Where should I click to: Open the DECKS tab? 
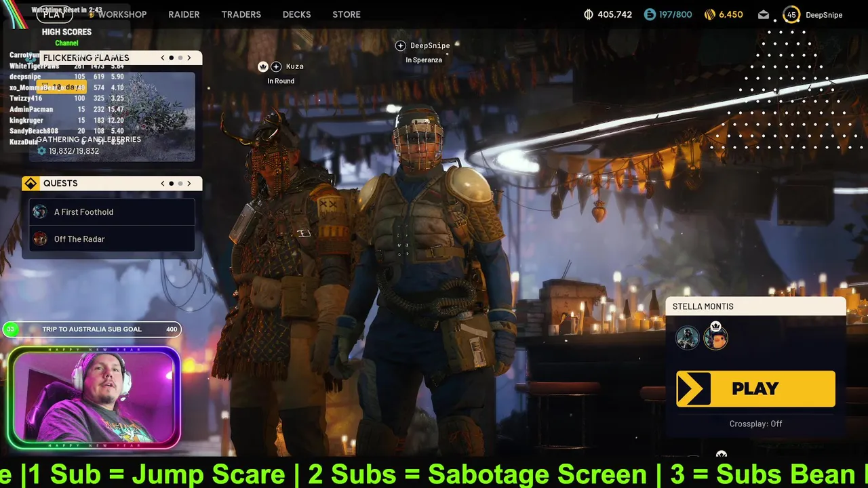[x=296, y=14]
